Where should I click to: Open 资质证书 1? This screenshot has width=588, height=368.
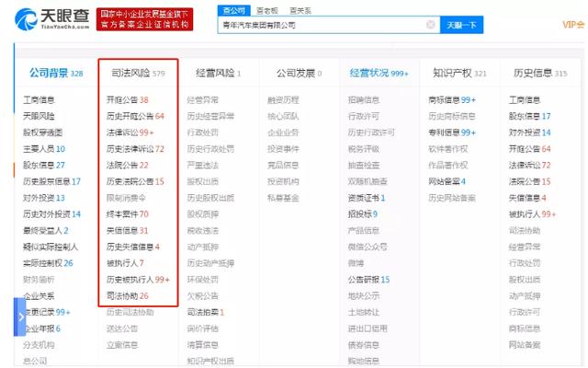click(x=367, y=198)
